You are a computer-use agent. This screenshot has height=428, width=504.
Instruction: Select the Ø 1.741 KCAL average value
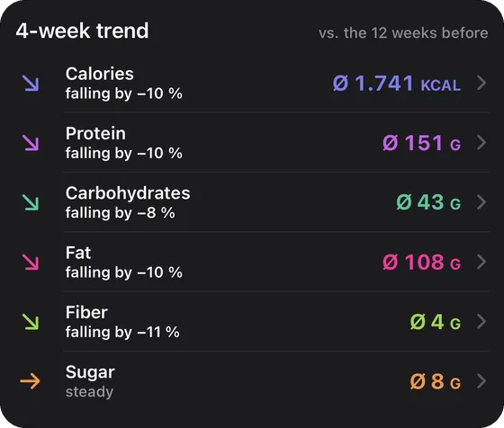point(397,84)
